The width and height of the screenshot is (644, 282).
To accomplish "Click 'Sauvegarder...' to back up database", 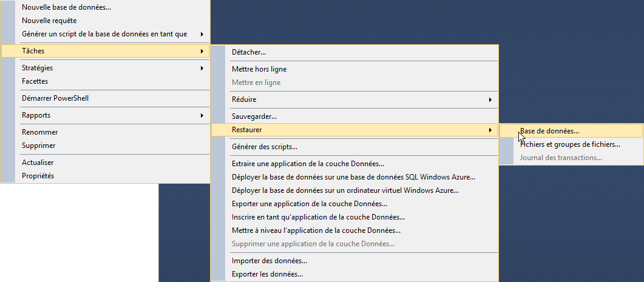I will point(254,116).
